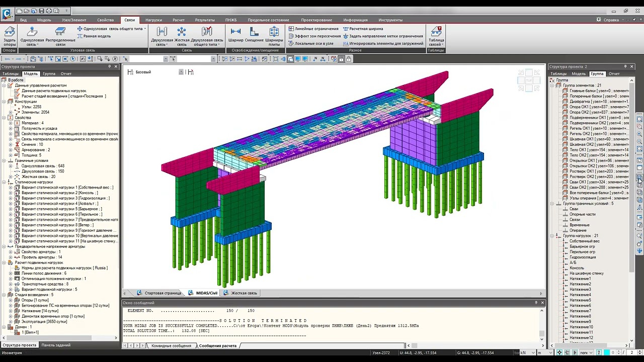Select the Рамная модель command
The image size is (644, 362).
[x=94, y=36]
